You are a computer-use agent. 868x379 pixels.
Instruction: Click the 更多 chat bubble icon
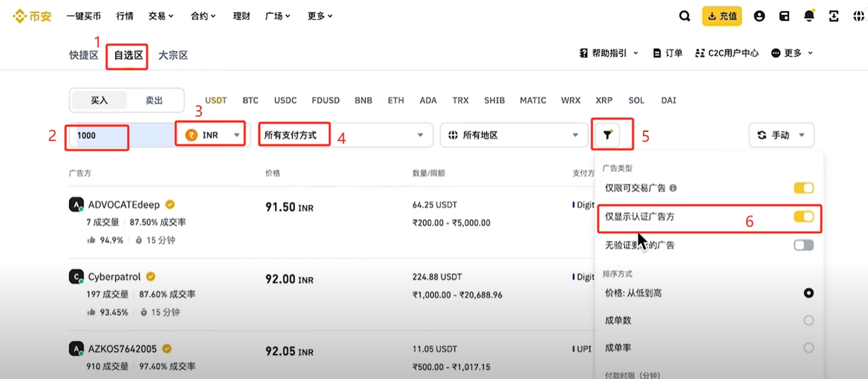[x=775, y=53]
